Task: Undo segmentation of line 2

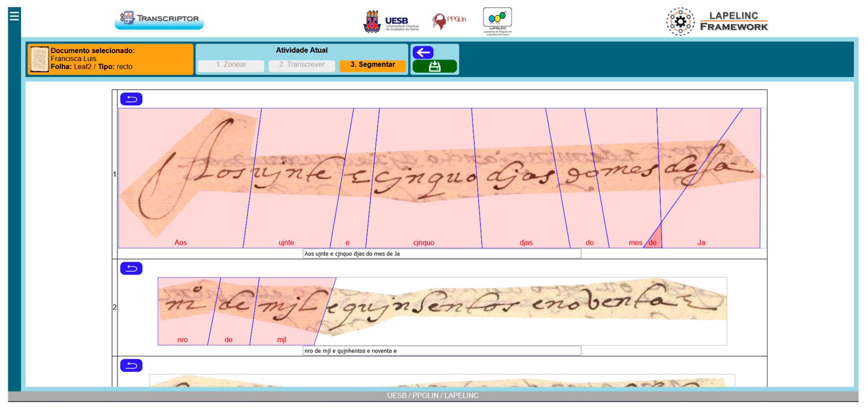Action: 131,268
